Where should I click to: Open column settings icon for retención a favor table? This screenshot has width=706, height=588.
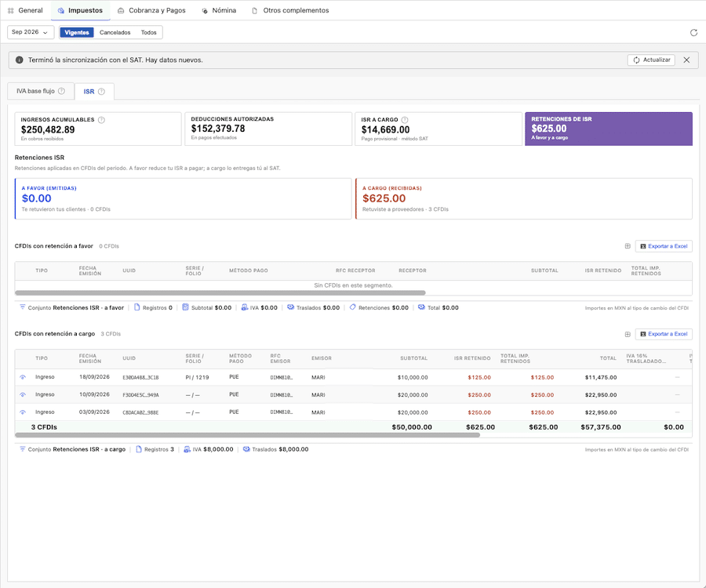(x=628, y=246)
